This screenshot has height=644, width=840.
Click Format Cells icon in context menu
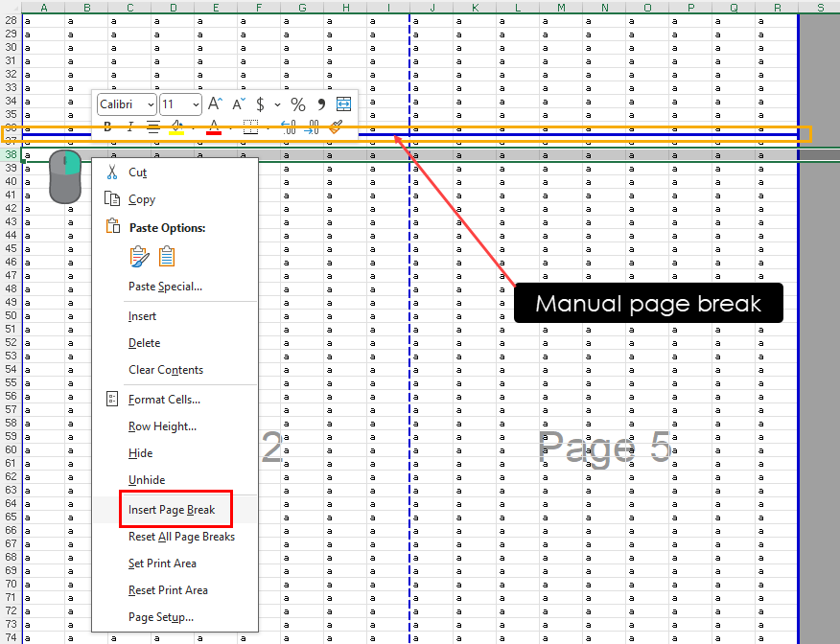point(112,399)
